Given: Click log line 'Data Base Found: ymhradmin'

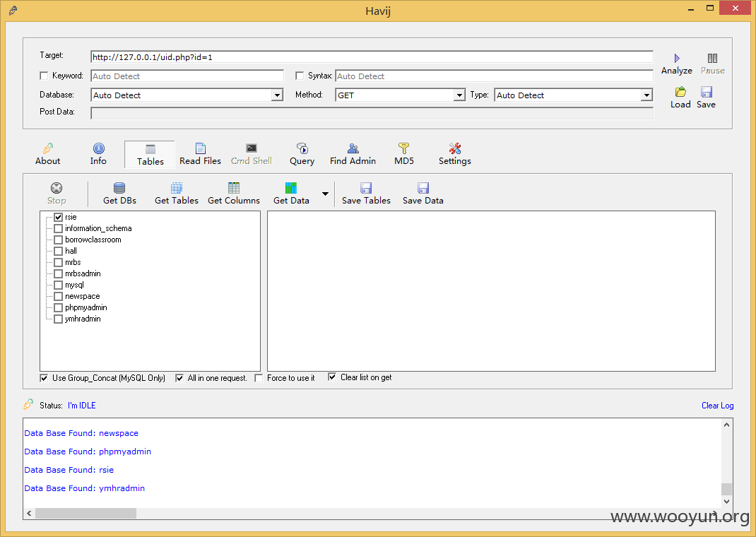Looking at the screenshot, I should [84, 488].
